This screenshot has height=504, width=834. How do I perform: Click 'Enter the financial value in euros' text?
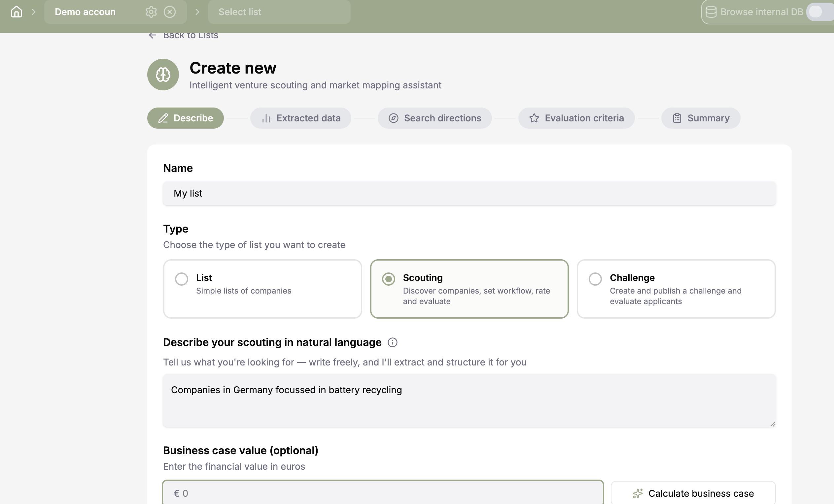tap(234, 466)
